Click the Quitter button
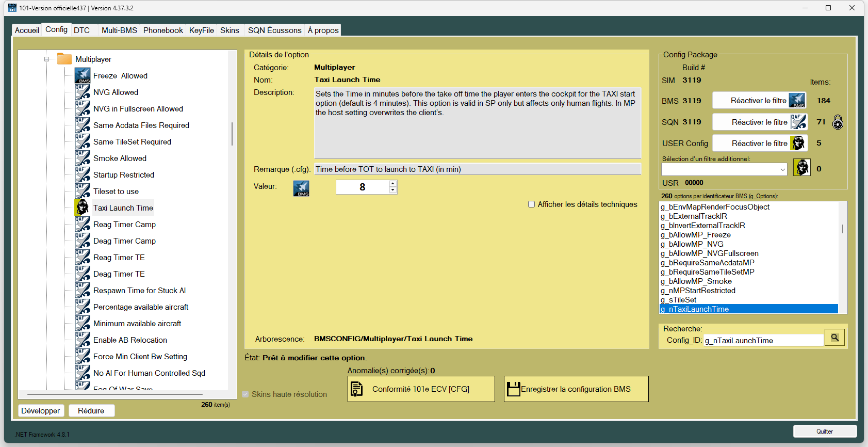Screen dimensions: 868x447 tap(825, 432)
